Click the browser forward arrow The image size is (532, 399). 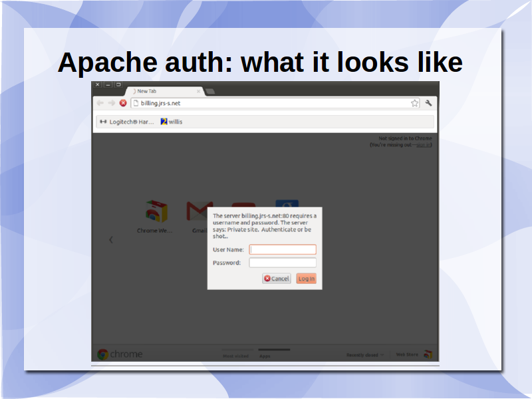click(111, 103)
